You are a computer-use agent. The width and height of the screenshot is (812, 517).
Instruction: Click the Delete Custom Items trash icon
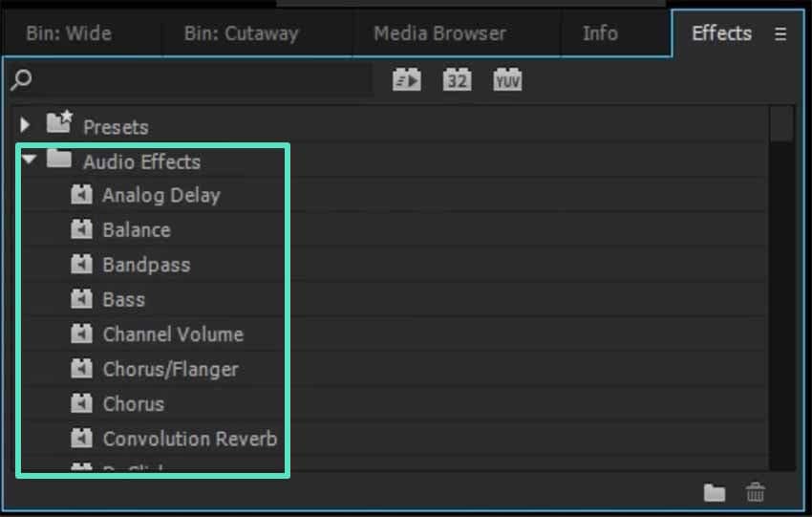[x=756, y=493]
